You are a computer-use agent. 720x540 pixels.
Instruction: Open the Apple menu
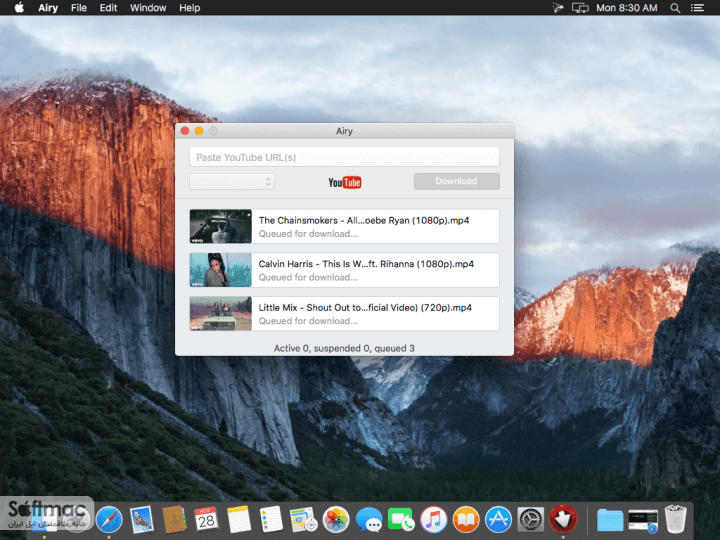click(x=19, y=7)
